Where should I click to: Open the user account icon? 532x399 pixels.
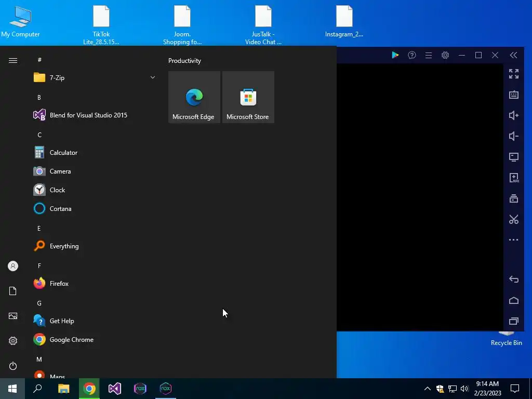(13, 266)
